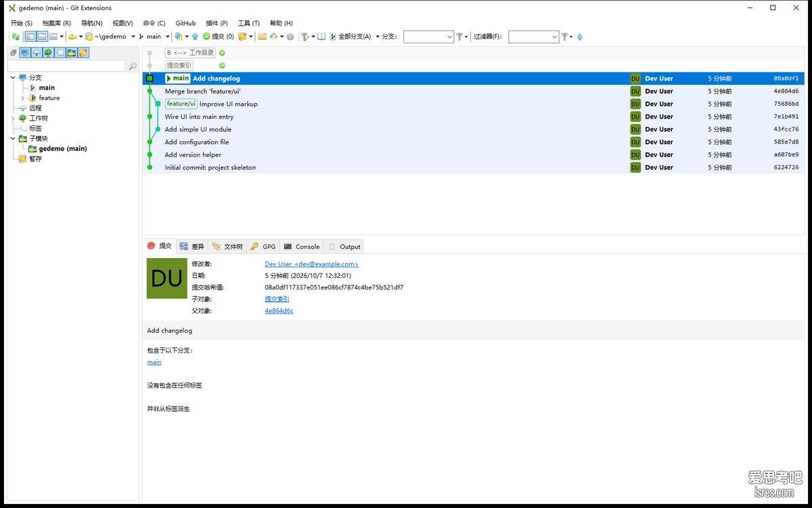Switch to the 差异 tab
812x508 pixels.
191,247
